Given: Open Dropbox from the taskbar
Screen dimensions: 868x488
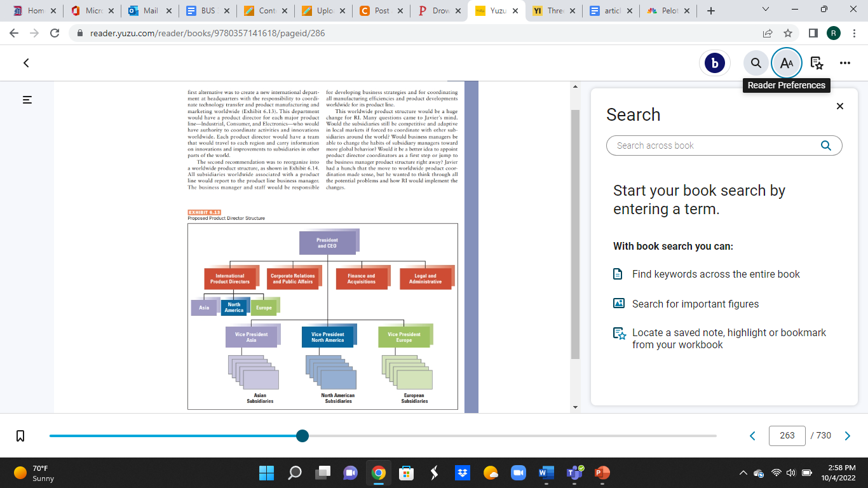Looking at the screenshot, I should coord(463,473).
